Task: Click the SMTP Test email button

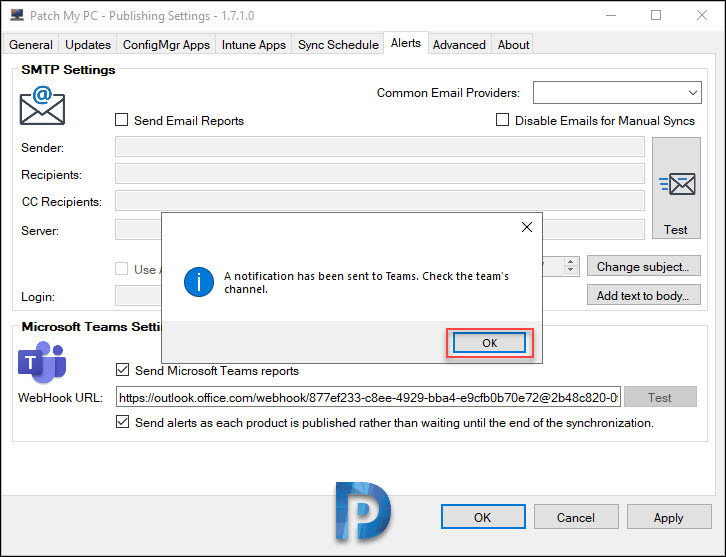Action: coord(676,188)
